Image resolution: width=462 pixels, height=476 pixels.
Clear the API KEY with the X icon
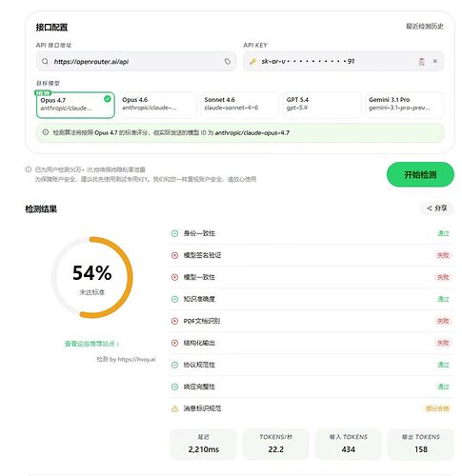pyautogui.click(x=435, y=61)
